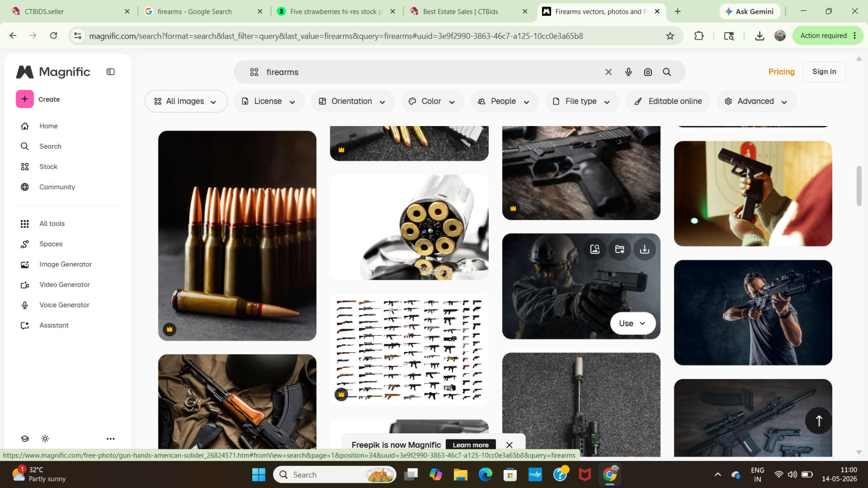
Task: Click the magnifier search submit icon
Action: click(x=667, y=72)
